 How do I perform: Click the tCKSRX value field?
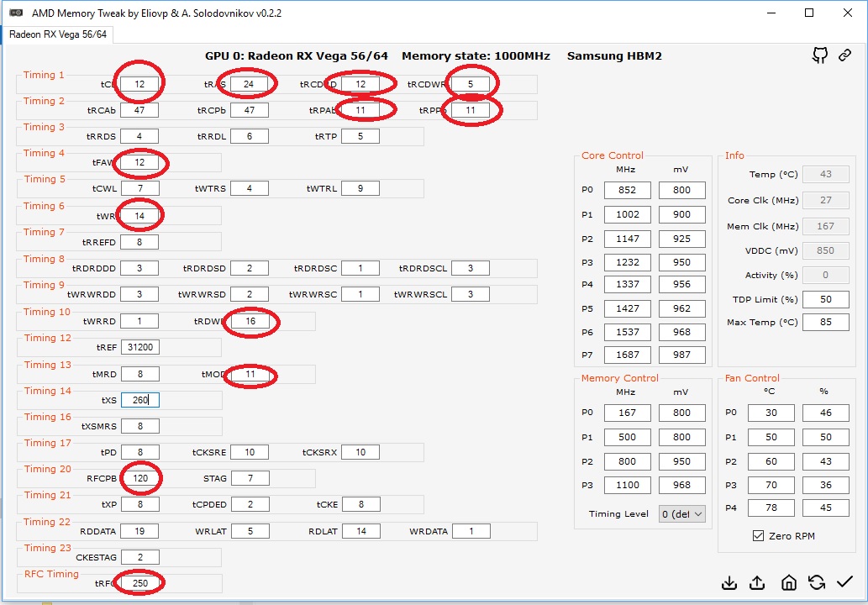click(x=360, y=452)
